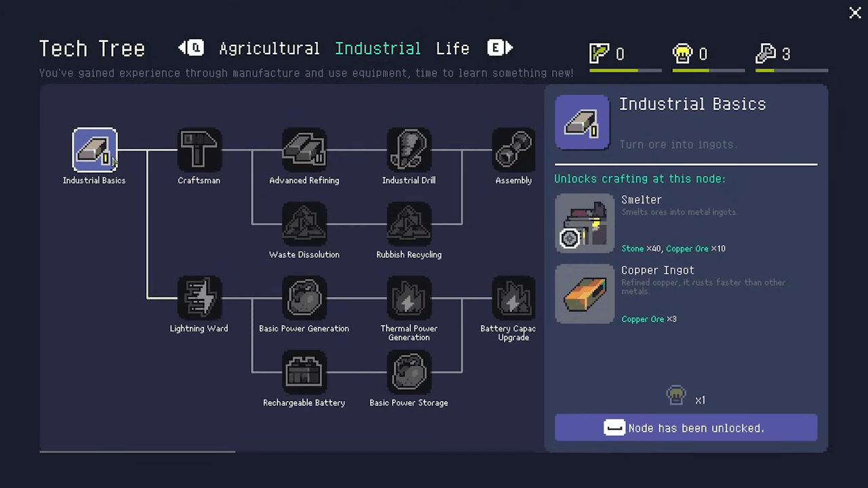Click the node cost skill-point icon

676,395
